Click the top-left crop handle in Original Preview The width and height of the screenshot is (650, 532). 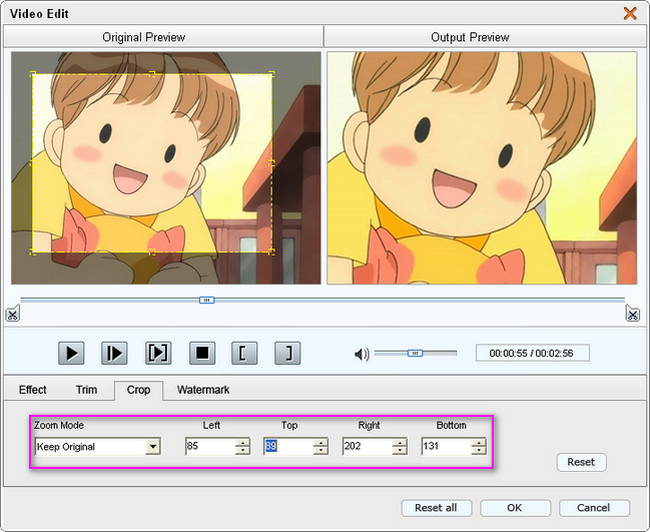click(33, 75)
